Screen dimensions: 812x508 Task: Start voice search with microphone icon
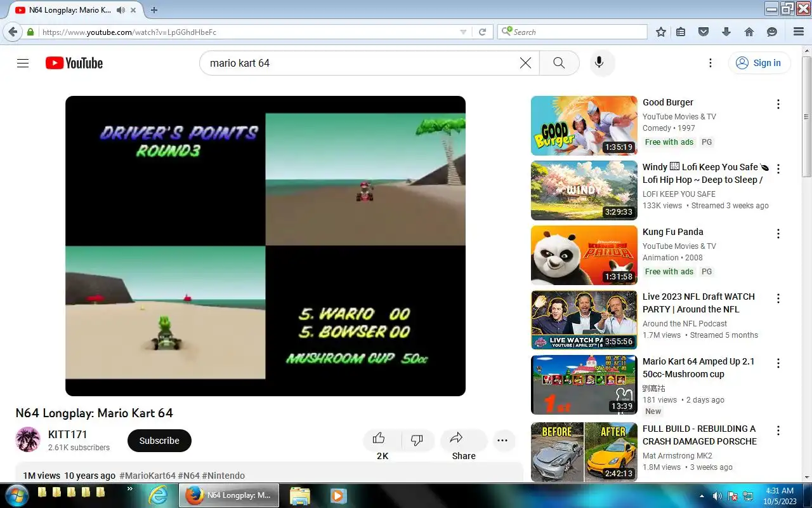[598, 63]
